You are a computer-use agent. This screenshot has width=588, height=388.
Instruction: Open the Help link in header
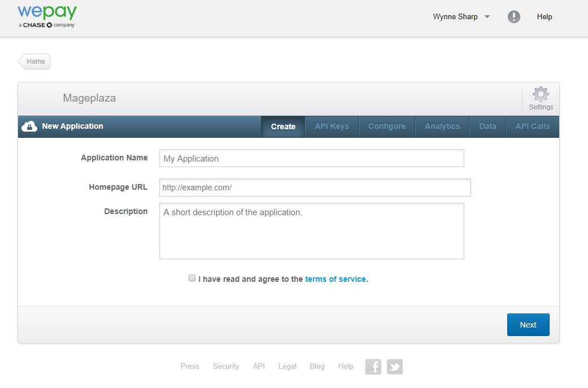pos(544,16)
